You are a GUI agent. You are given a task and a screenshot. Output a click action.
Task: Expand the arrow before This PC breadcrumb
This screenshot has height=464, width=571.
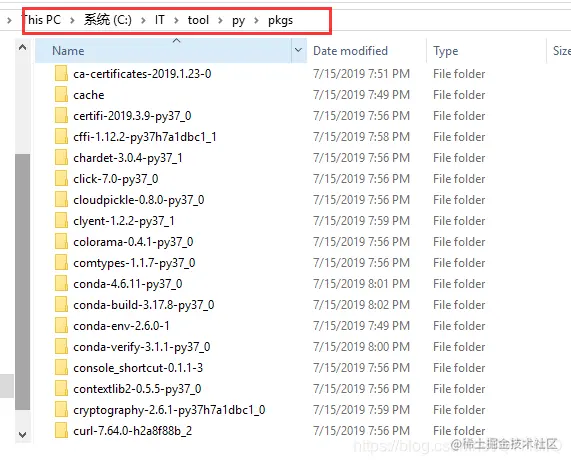pos(9,20)
